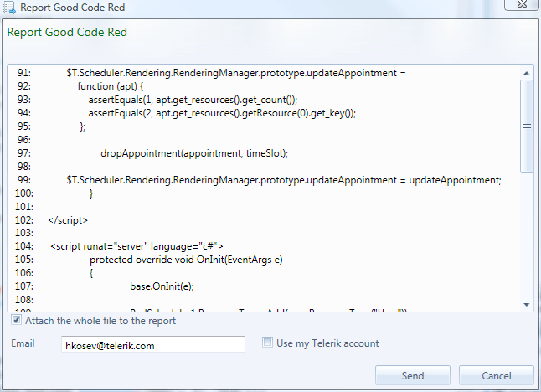Click the green 'Report Good Code Red' heading
Viewport: 541px width, 392px height.
pos(67,32)
